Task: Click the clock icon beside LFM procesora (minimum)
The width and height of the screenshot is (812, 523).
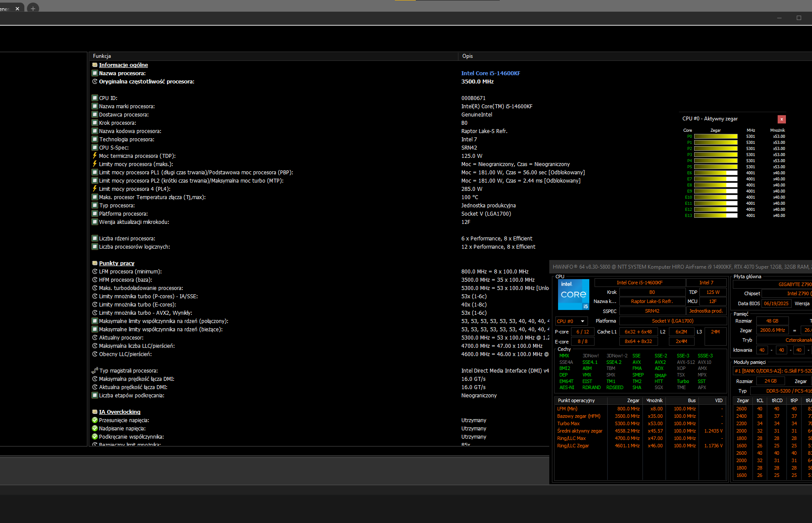Action: click(94, 271)
